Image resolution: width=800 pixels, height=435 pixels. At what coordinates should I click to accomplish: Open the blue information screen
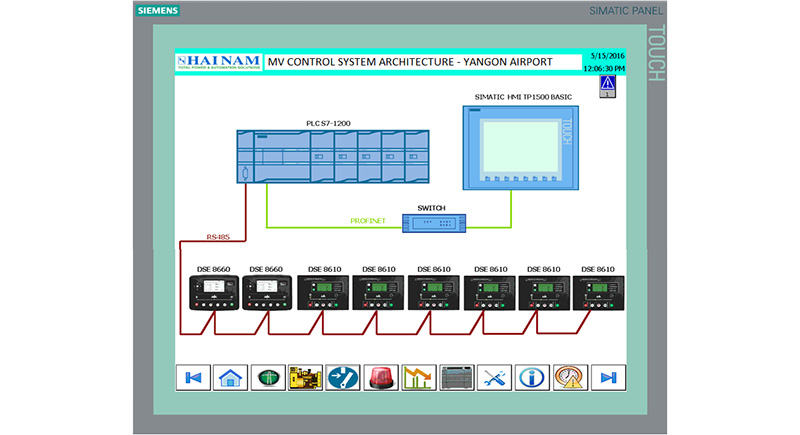(x=532, y=377)
